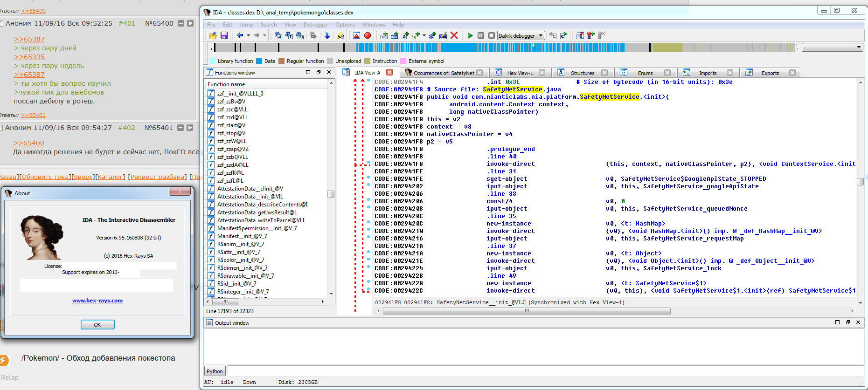Click the red circle breakpoint icon
This screenshot has width=868, height=390.
(x=368, y=35)
